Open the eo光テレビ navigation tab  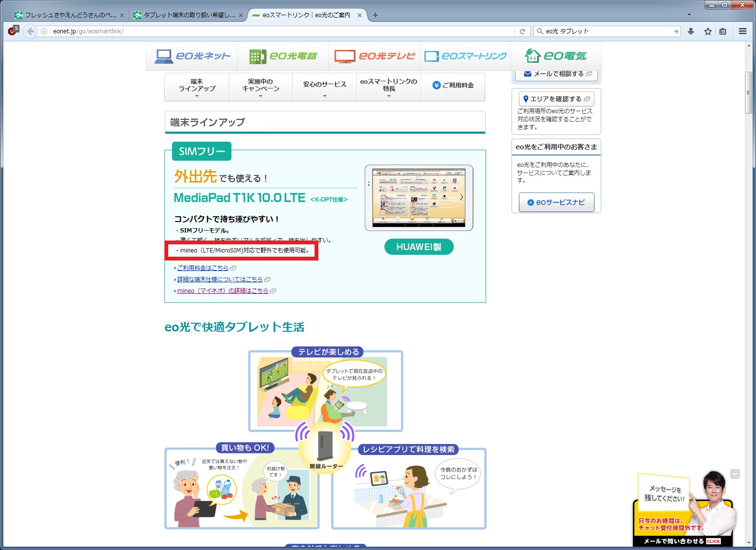pos(374,56)
